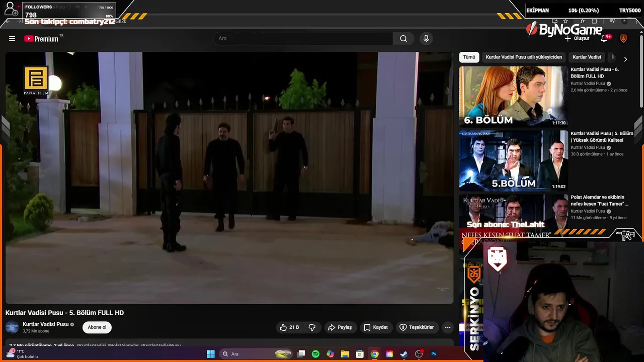Click the magnifier search button
Screen dimensions: 644x362
[x=404, y=39]
